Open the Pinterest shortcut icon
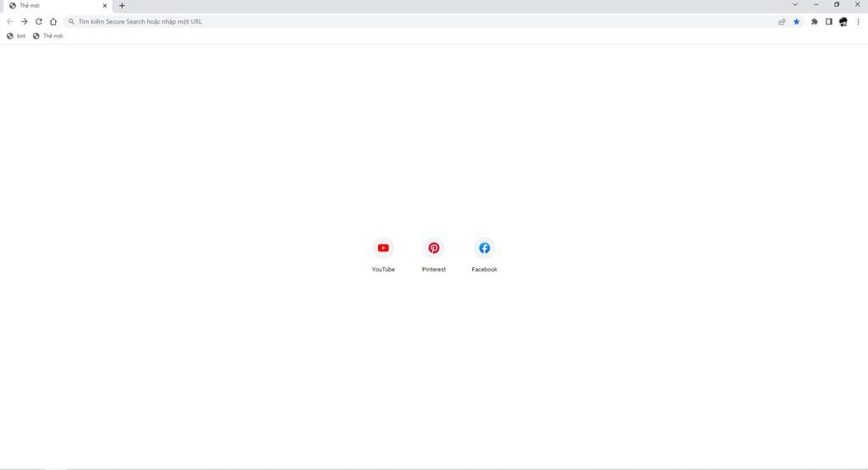This screenshot has height=470, width=868. (434, 248)
